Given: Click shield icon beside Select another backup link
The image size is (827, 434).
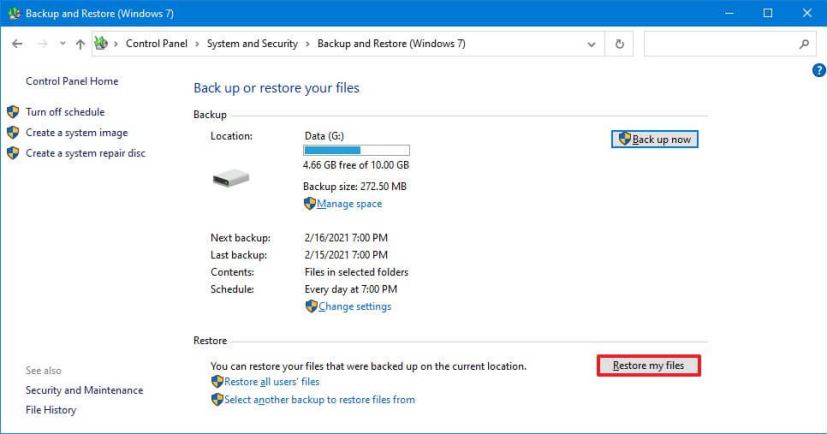Looking at the screenshot, I should click(x=217, y=400).
